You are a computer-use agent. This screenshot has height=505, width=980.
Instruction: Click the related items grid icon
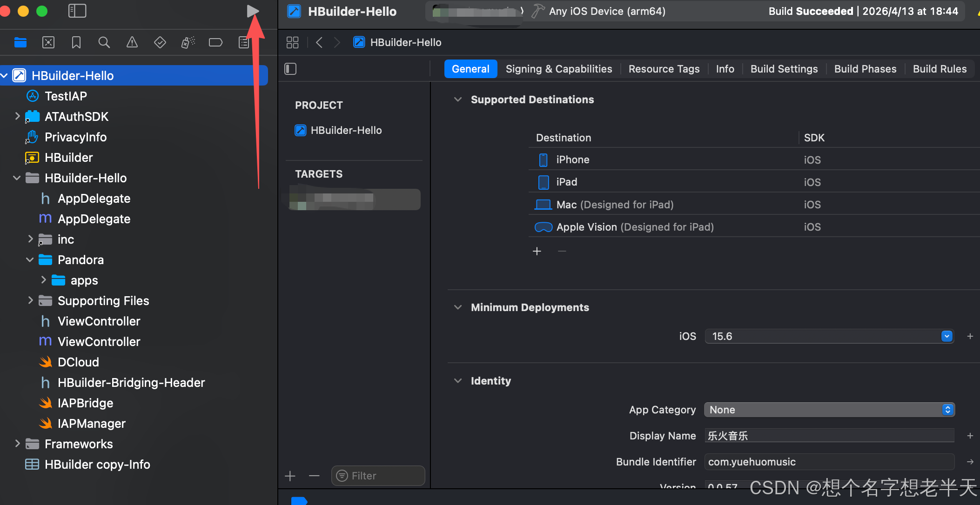(x=293, y=43)
